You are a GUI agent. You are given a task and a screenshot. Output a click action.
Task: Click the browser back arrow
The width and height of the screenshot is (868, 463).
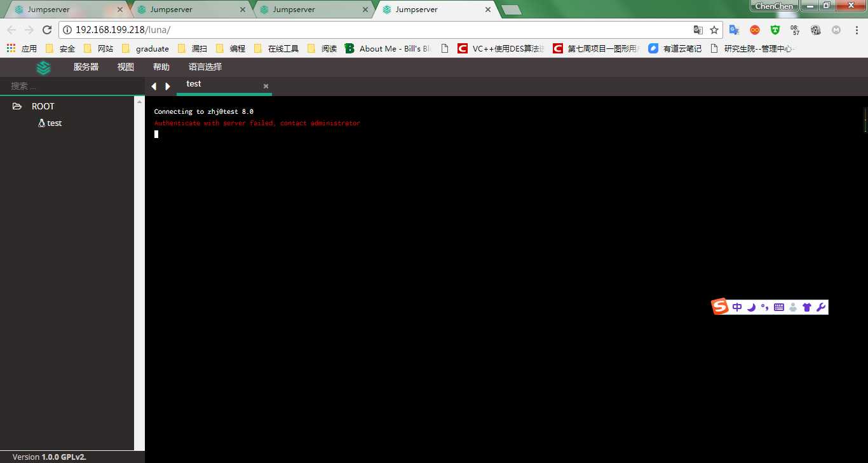(x=11, y=30)
